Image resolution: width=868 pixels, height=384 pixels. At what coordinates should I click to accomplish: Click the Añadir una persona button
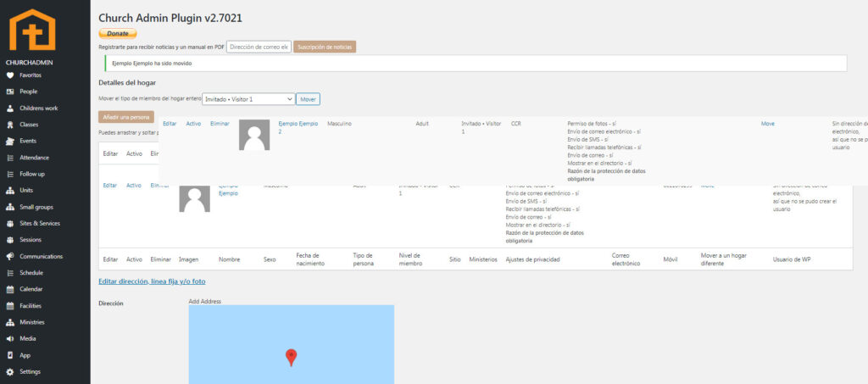[x=125, y=117]
